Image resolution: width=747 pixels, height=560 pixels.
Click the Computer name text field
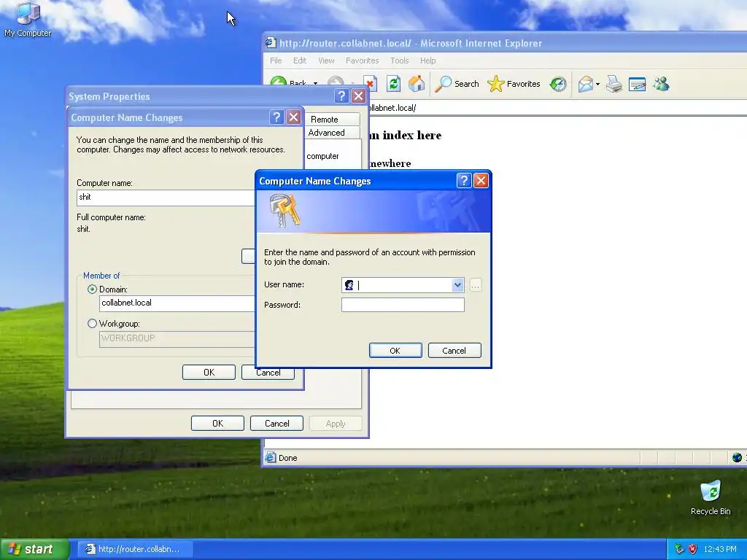tap(166, 198)
